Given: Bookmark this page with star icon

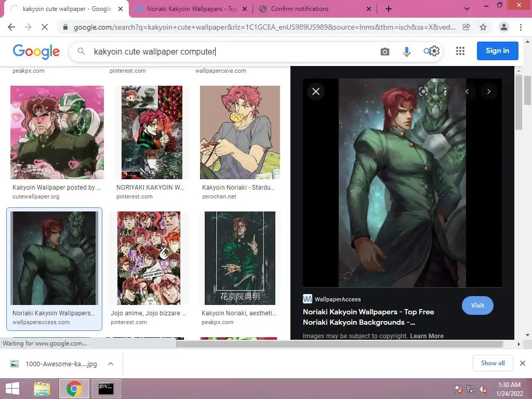Looking at the screenshot, I should 483,27.
